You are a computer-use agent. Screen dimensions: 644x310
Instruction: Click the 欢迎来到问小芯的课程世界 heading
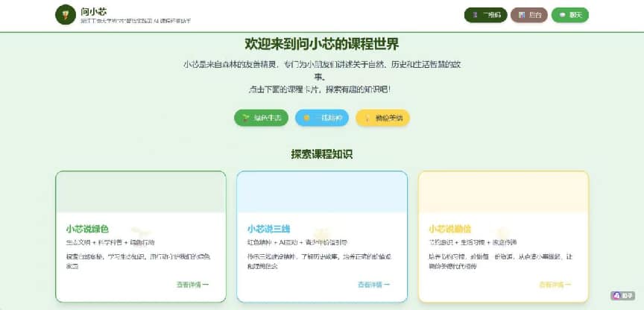322,43
